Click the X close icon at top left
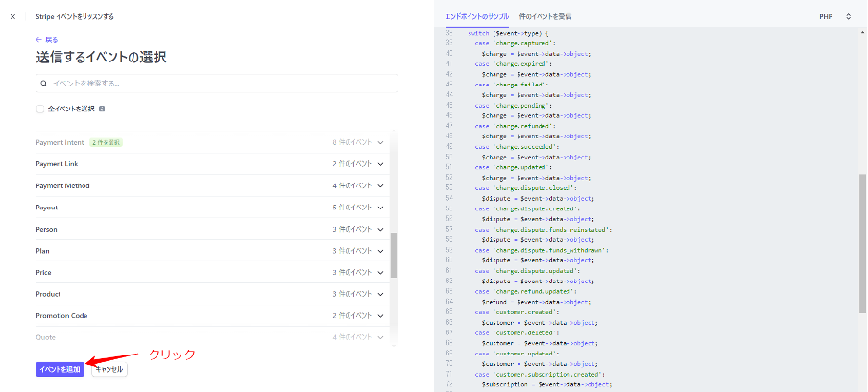Image resolution: width=868 pixels, height=392 pixels. click(12, 16)
